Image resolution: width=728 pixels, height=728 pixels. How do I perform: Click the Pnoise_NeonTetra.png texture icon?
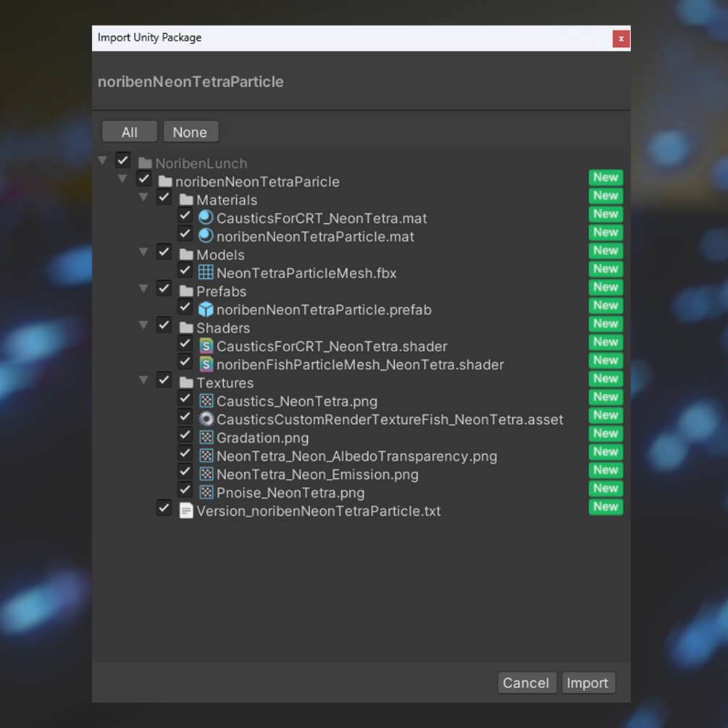tap(206, 492)
